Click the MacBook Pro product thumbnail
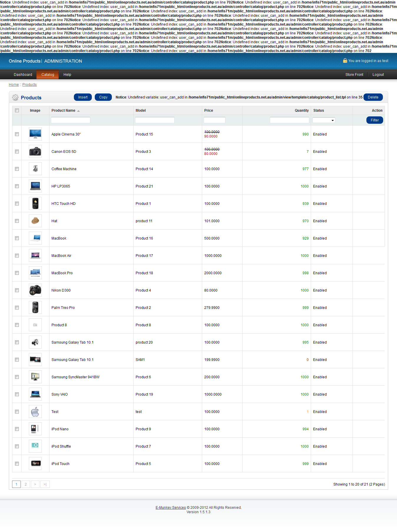This screenshot has width=397, height=532. [35, 273]
